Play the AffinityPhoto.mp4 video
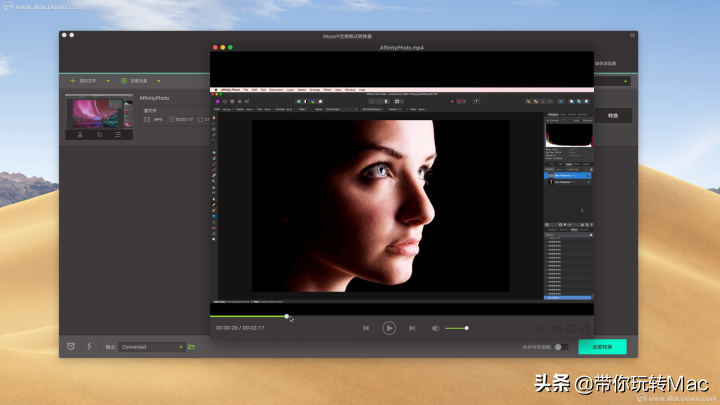Viewport: 720px width, 405px height. [x=389, y=328]
